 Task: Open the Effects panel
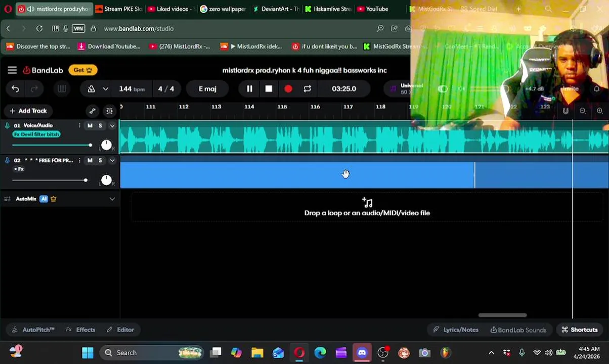tap(80, 330)
